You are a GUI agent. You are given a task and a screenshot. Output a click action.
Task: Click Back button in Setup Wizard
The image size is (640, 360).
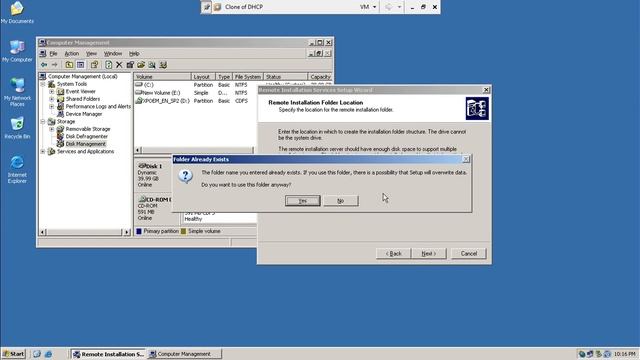[x=393, y=253]
